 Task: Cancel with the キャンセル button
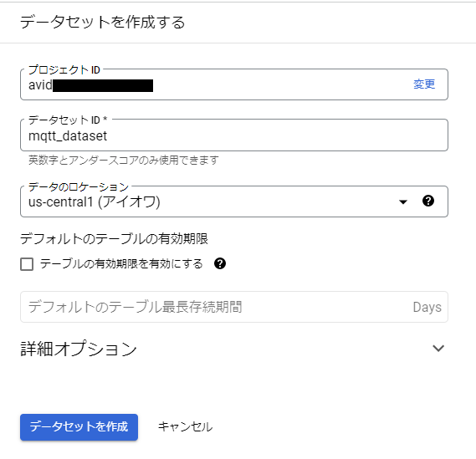point(185,427)
